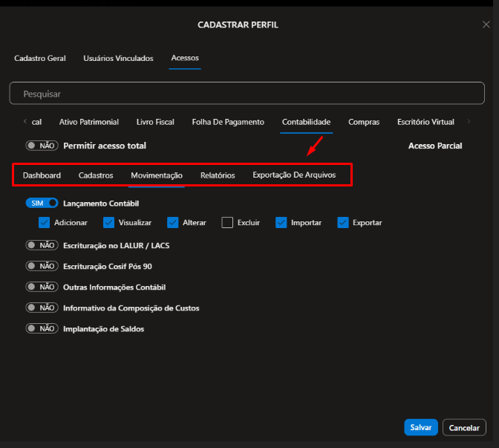Image resolution: width=499 pixels, height=448 pixels.
Task: Close the Cadastrar Perfil dialog
Action: (x=486, y=25)
